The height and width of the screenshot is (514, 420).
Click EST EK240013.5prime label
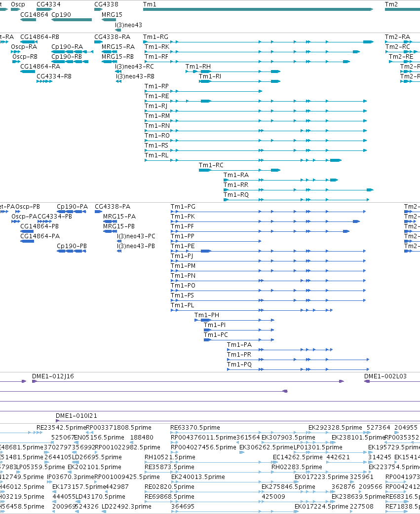(x=198, y=477)
